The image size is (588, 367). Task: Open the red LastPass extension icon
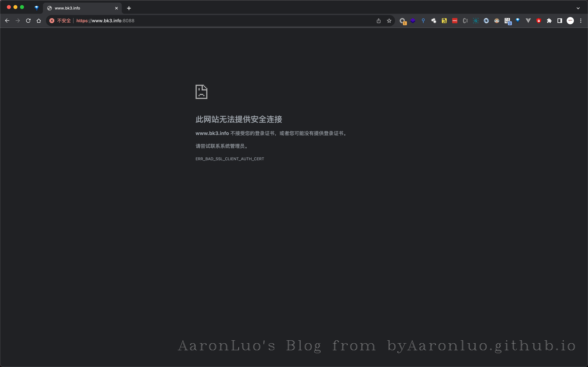tap(455, 21)
